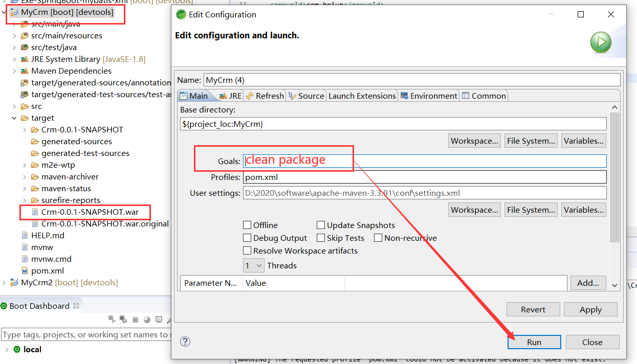
Task: Click the HELP.md file icon
Action: [x=25, y=235]
